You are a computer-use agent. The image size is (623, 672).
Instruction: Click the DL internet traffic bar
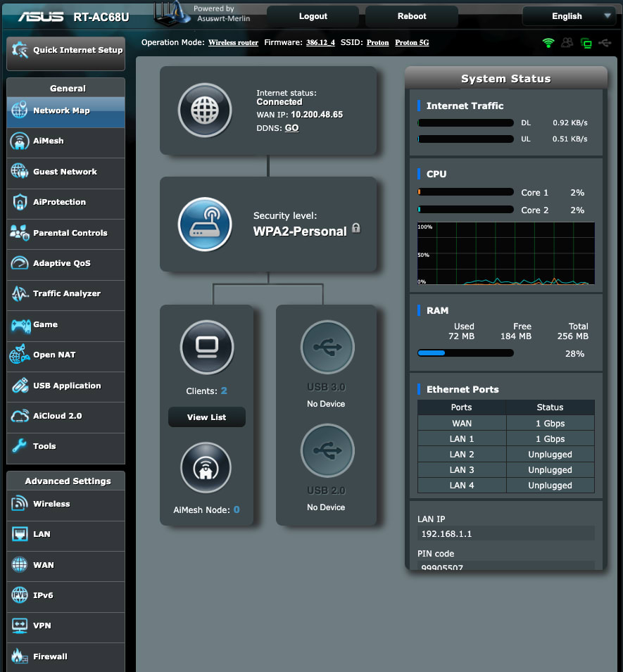[x=465, y=122]
